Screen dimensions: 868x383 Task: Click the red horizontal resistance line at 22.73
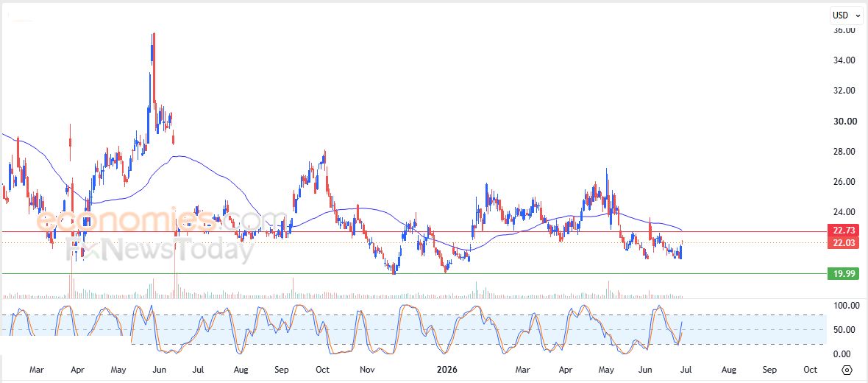(x=413, y=232)
